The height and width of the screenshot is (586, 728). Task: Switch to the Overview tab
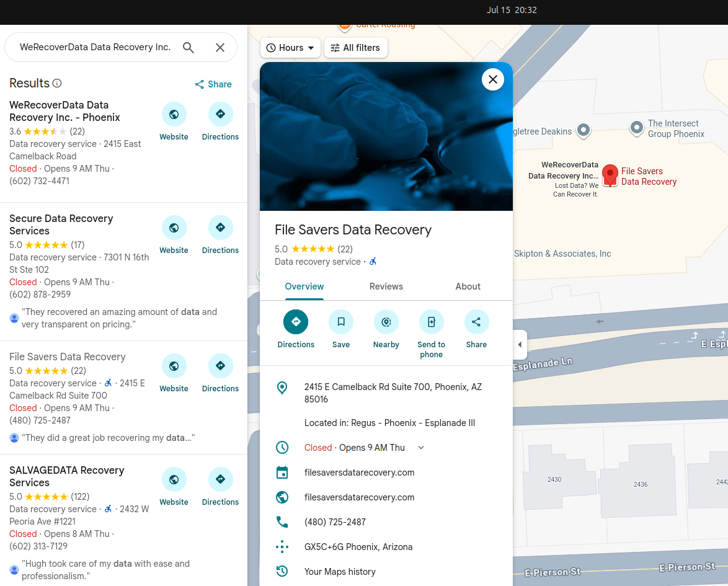(304, 286)
